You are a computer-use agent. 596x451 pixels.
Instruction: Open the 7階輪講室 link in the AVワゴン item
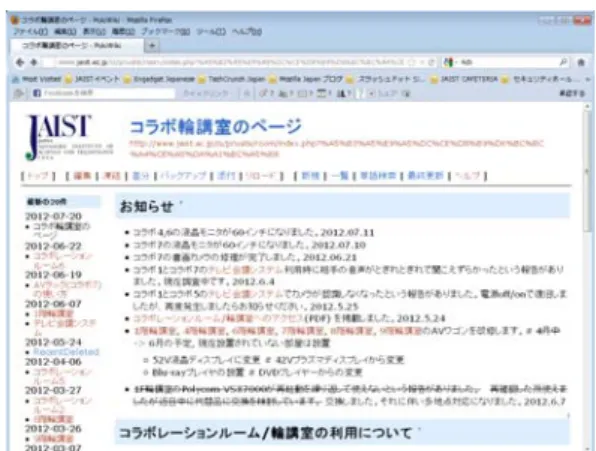(302, 331)
